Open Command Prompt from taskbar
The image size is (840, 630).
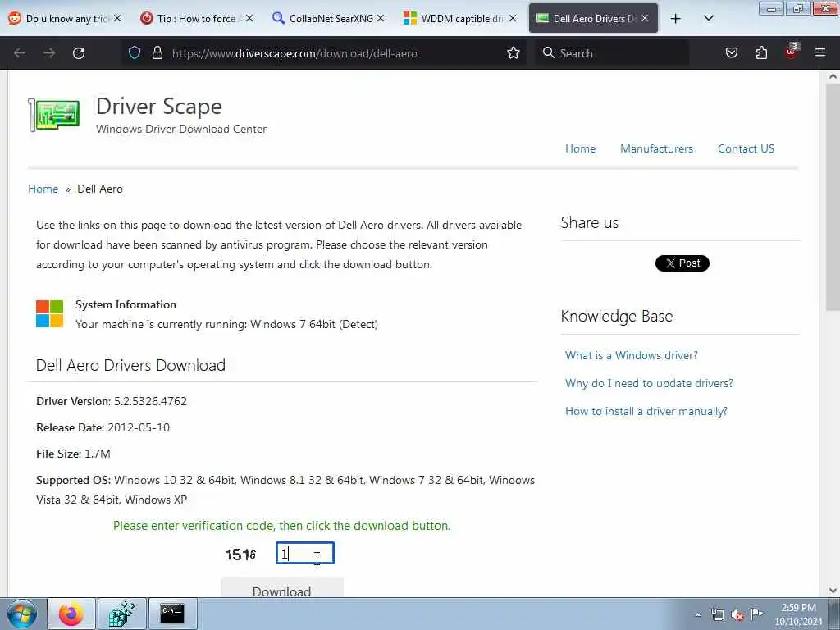pos(172,614)
